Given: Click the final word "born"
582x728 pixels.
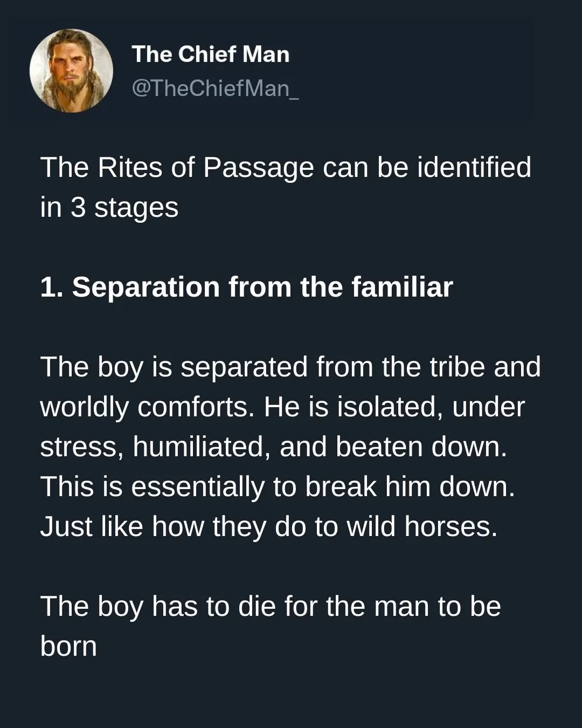Looking at the screenshot, I should click(68, 646).
